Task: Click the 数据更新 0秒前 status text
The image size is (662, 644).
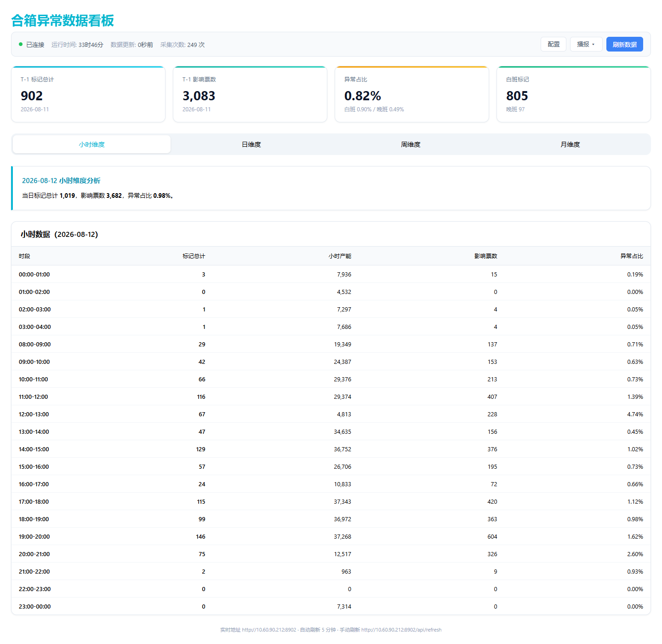Action: coord(132,45)
